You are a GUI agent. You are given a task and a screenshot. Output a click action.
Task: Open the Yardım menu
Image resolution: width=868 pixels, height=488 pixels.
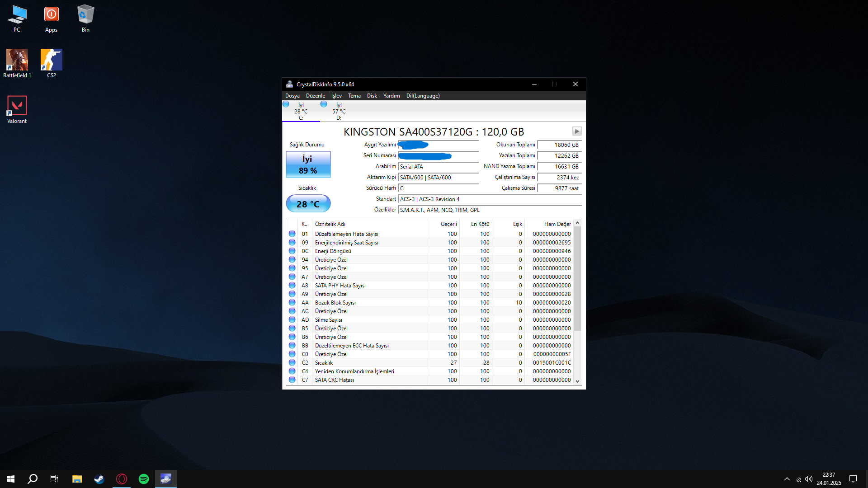click(x=392, y=96)
